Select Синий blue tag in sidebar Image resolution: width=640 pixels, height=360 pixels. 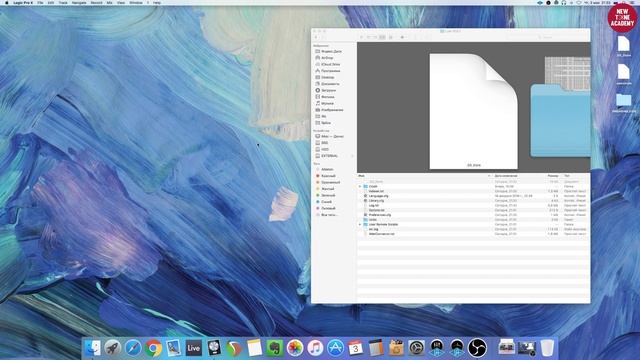click(x=324, y=202)
